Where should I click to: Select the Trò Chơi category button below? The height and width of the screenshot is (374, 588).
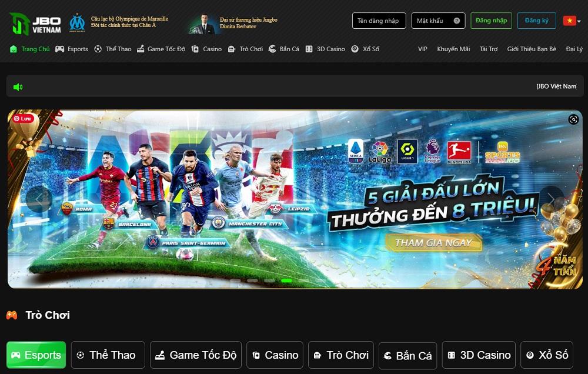340,355
